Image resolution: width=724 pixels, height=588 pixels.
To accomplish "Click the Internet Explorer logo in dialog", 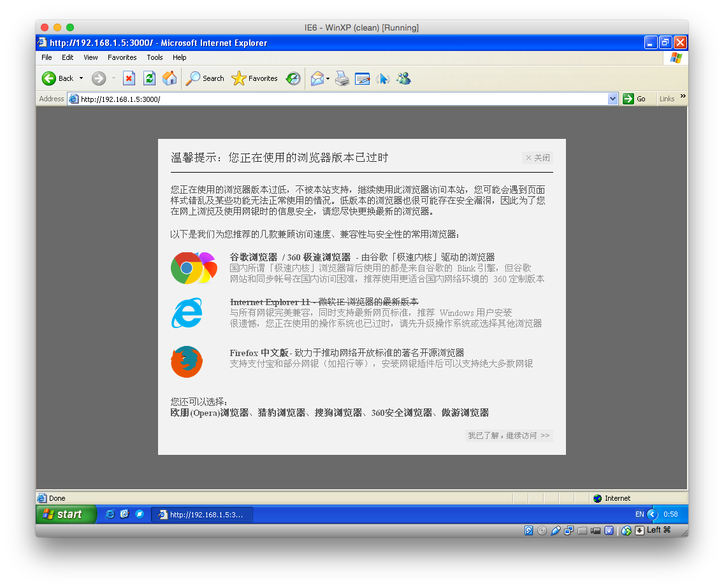I will click(x=187, y=313).
